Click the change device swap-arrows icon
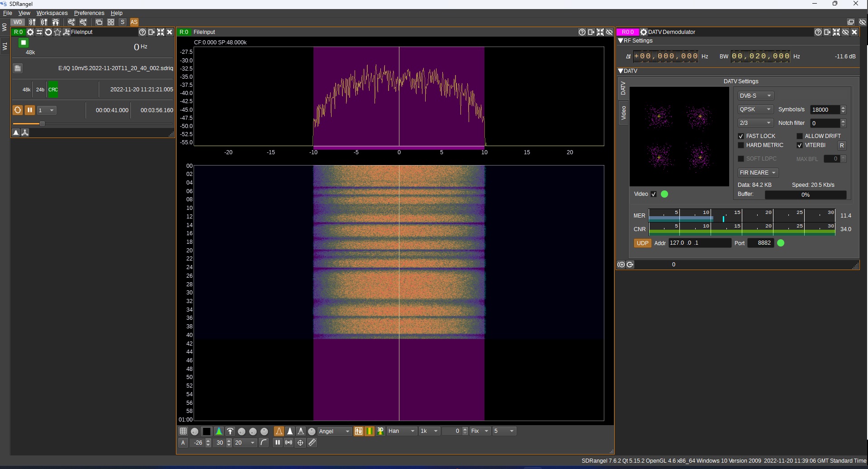 pyautogui.click(x=39, y=32)
